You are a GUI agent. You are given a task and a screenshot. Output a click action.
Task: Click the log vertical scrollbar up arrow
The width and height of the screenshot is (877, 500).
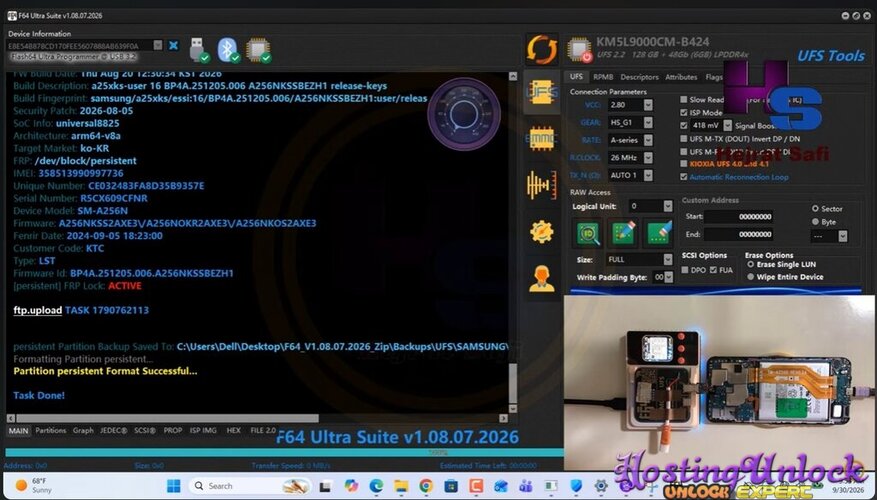coord(513,76)
